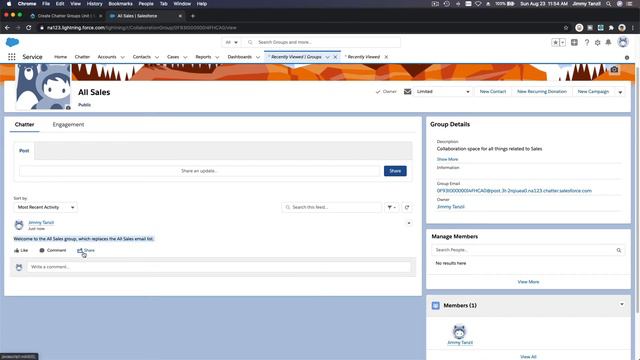
Task: Open the Chrome extensions puzzle icon
Action: 611,28
